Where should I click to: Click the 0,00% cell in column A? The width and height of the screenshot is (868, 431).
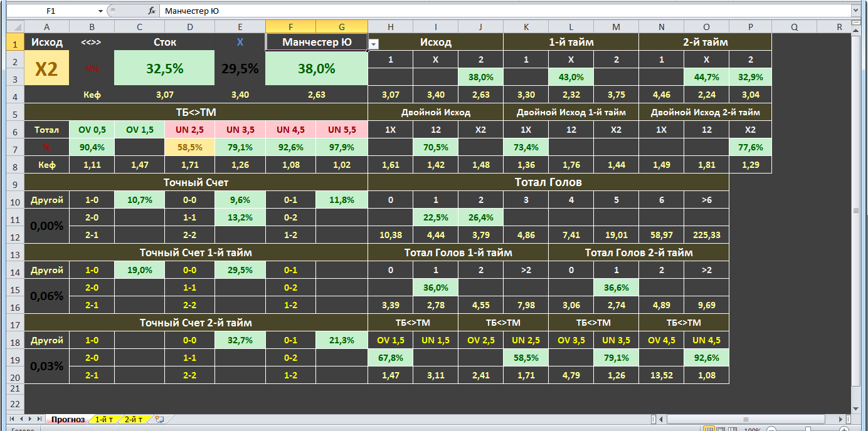click(46, 226)
